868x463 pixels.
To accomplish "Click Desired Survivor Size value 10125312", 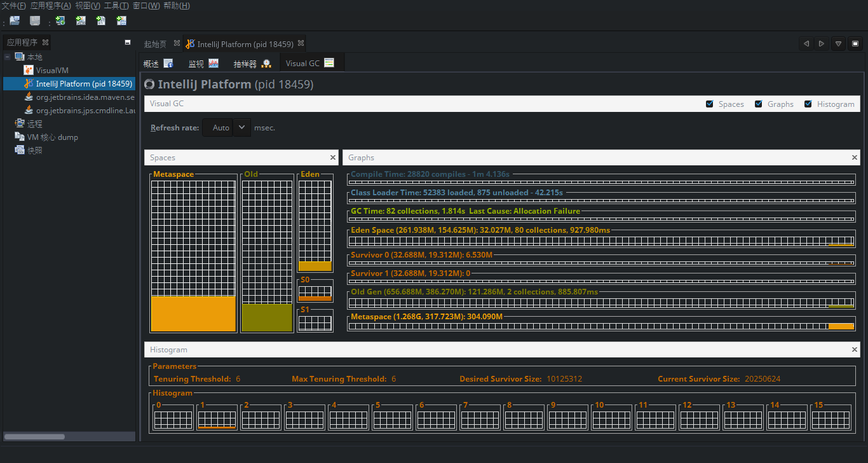I will pos(564,378).
